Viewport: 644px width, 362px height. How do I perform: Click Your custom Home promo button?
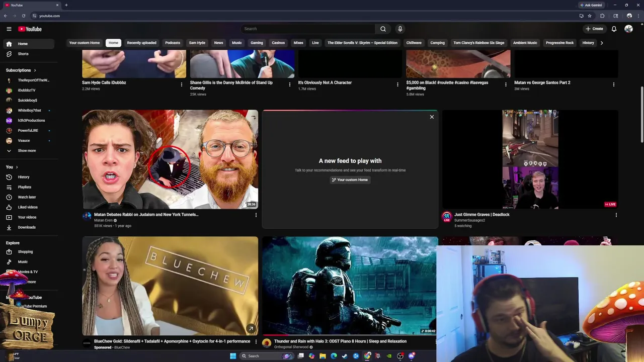point(350,179)
